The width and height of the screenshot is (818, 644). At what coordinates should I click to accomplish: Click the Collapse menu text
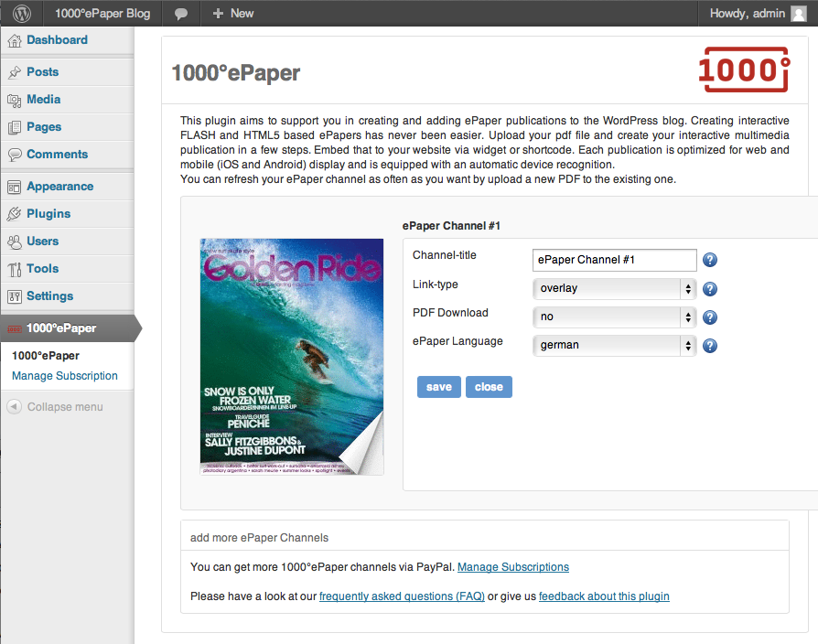click(x=65, y=407)
